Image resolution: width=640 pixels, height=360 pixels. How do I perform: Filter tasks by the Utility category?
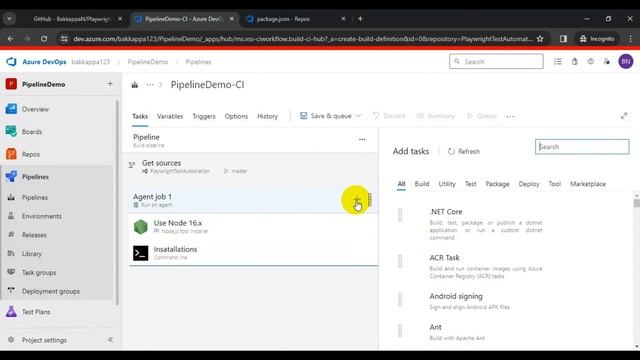447,184
